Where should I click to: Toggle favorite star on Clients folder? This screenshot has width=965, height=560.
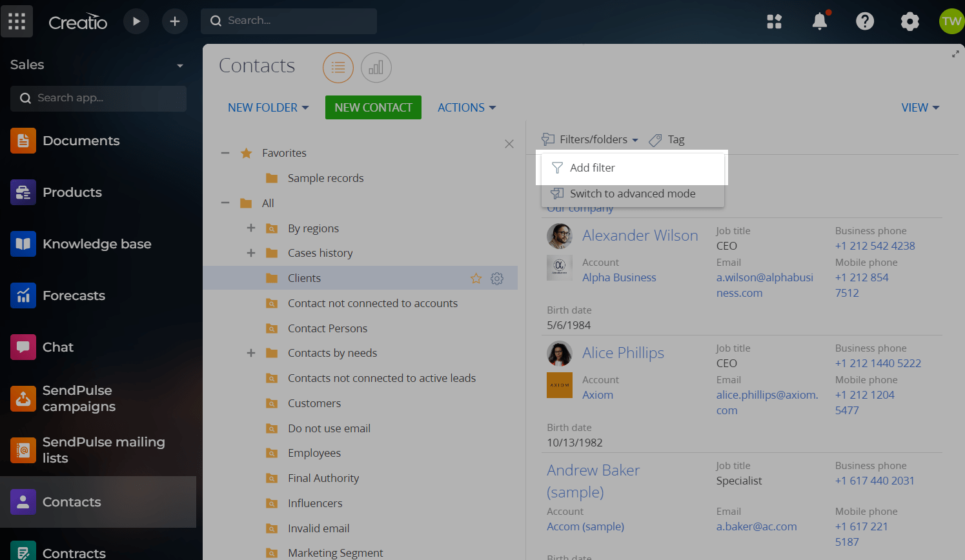point(476,278)
